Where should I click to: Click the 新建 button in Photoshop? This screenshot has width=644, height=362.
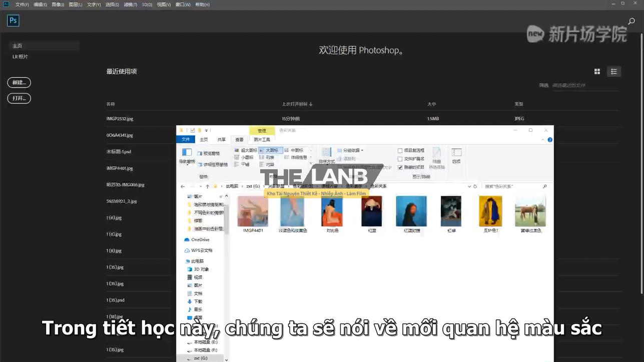(19, 82)
